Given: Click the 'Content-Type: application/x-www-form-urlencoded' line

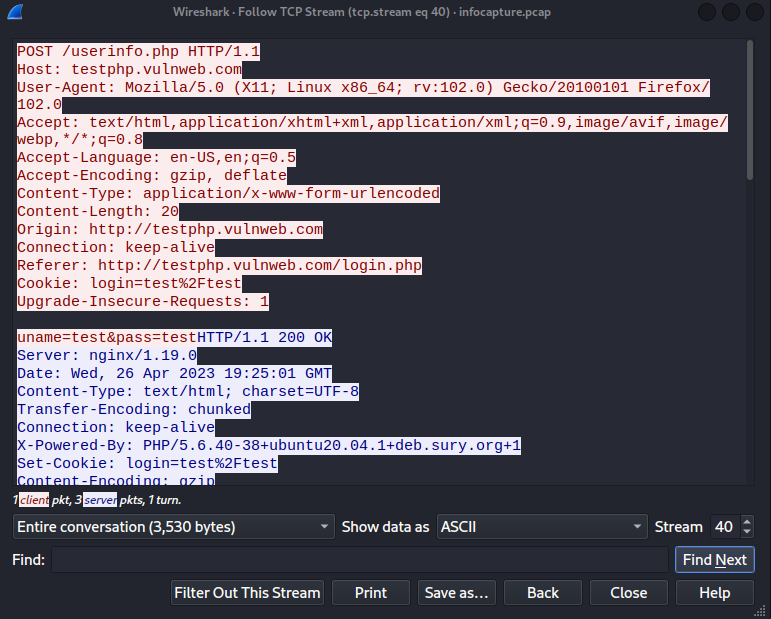Looking at the screenshot, I should click(228, 193).
